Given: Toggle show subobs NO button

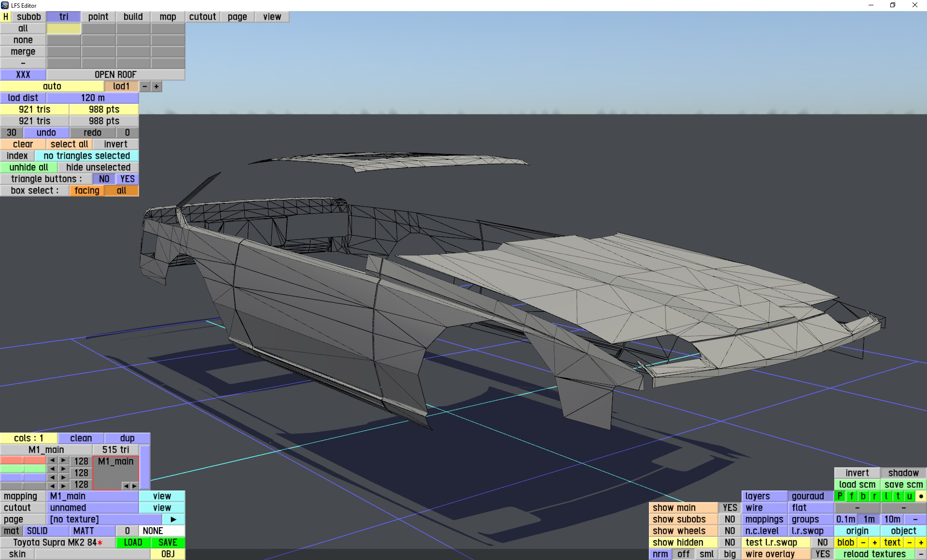Looking at the screenshot, I should 730,519.
